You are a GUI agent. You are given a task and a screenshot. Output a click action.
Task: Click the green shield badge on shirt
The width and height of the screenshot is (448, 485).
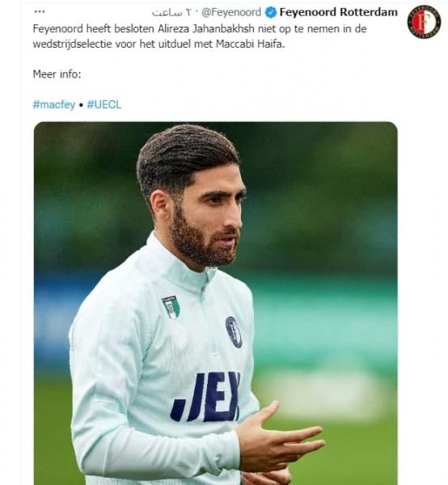[x=171, y=307]
